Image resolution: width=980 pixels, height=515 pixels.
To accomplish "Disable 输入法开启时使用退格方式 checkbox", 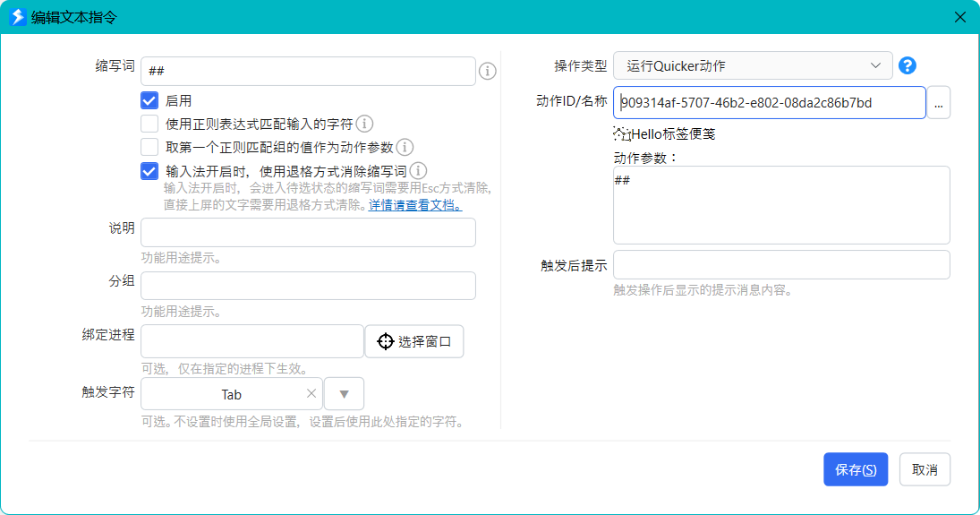I will point(149,171).
